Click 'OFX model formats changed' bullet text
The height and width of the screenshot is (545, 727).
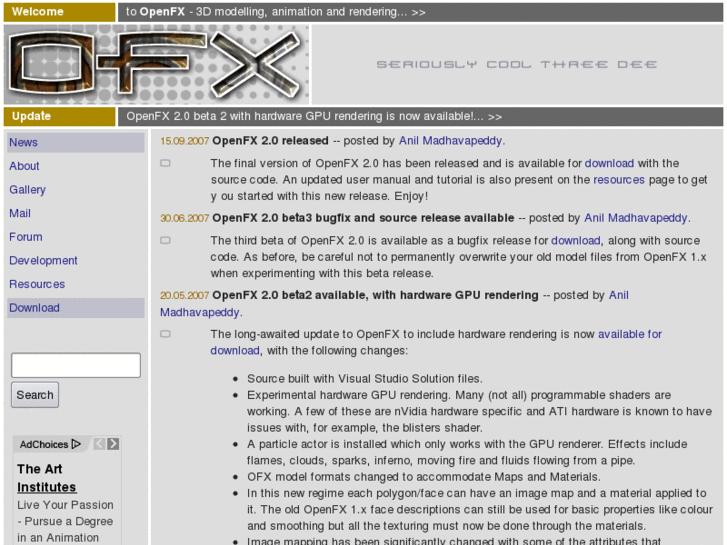tap(424, 477)
